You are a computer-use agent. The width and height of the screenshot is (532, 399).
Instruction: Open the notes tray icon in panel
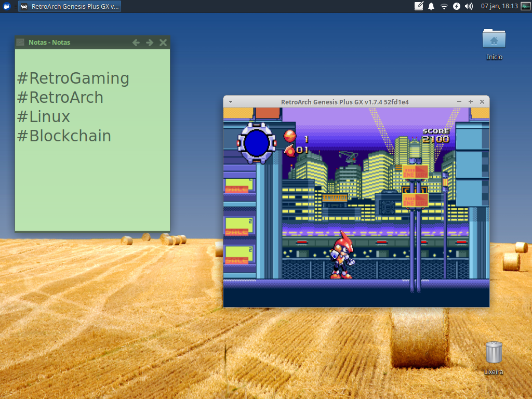click(419, 6)
